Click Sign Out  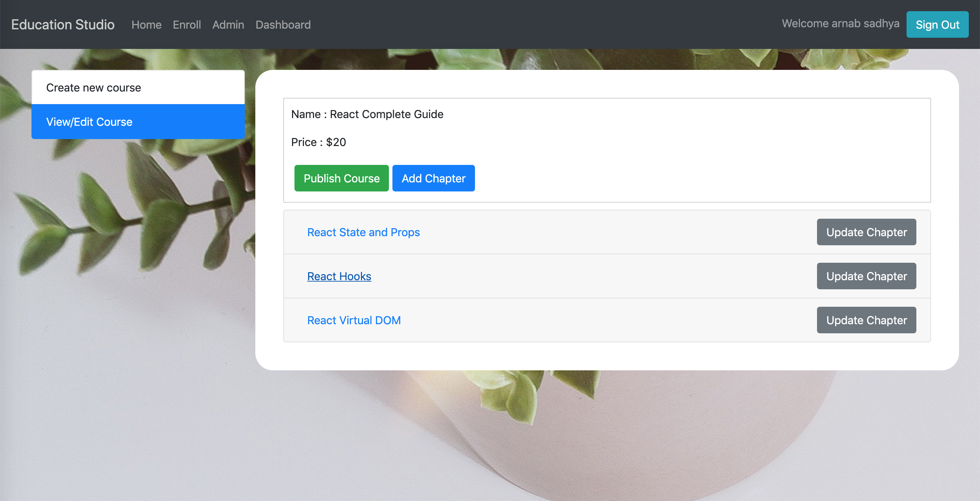coord(937,24)
